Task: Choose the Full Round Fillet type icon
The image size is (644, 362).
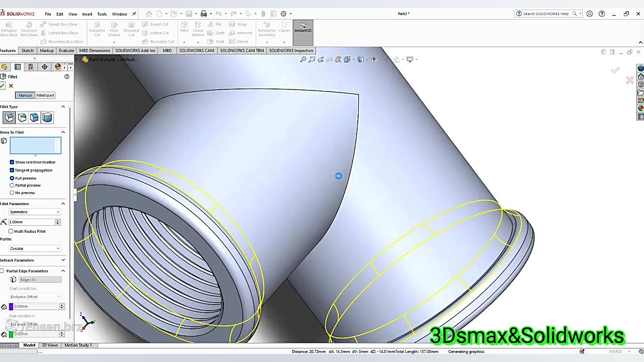Action: 47,118
